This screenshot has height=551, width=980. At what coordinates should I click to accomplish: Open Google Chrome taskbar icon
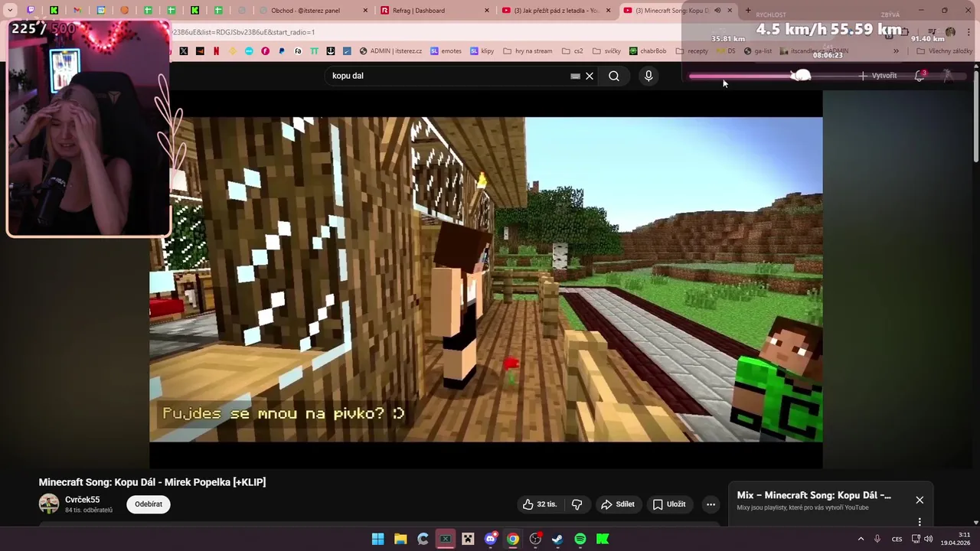click(x=513, y=539)
